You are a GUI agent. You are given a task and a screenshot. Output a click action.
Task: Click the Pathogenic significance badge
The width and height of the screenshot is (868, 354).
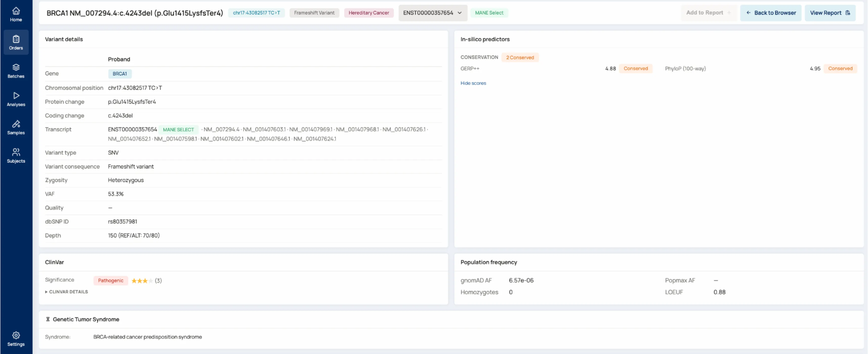coord(111,281)
